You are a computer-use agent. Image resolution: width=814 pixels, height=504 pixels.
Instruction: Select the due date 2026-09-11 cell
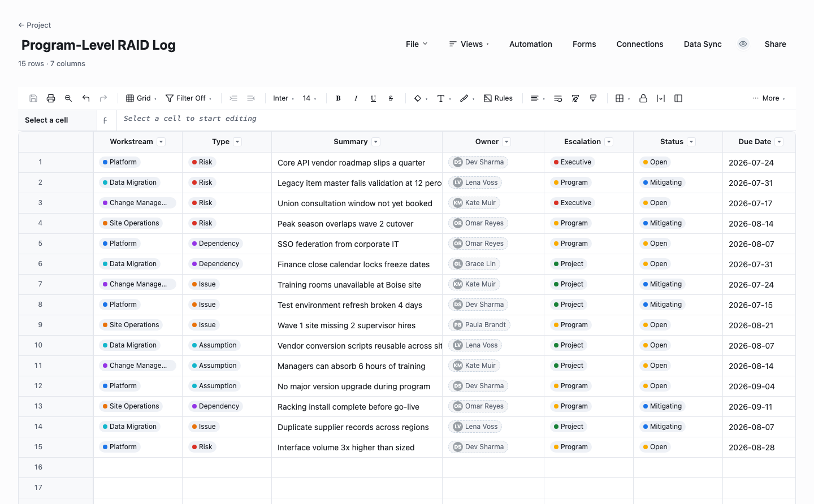[x=759, y=407]
